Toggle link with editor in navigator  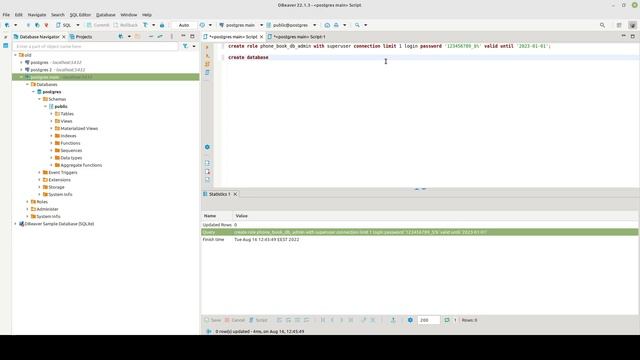(x=160, y=37)
